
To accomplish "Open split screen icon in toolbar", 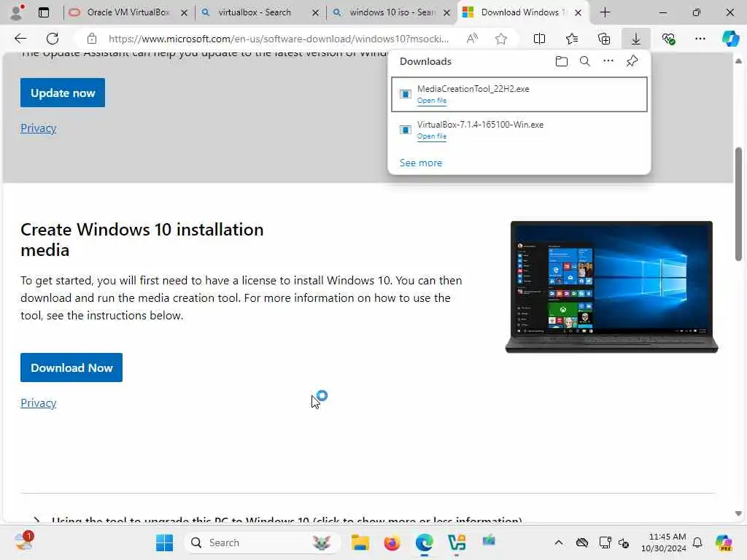I will 539,39.
